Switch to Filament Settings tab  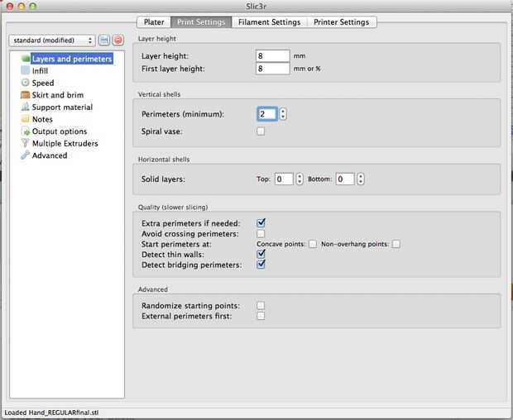coord(269,22)
